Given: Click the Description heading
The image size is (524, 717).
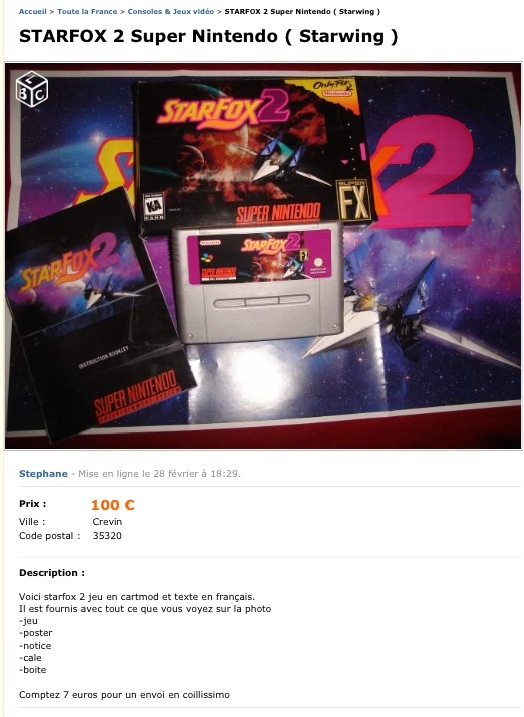Looking at the screenshot, I should (52, 573).
